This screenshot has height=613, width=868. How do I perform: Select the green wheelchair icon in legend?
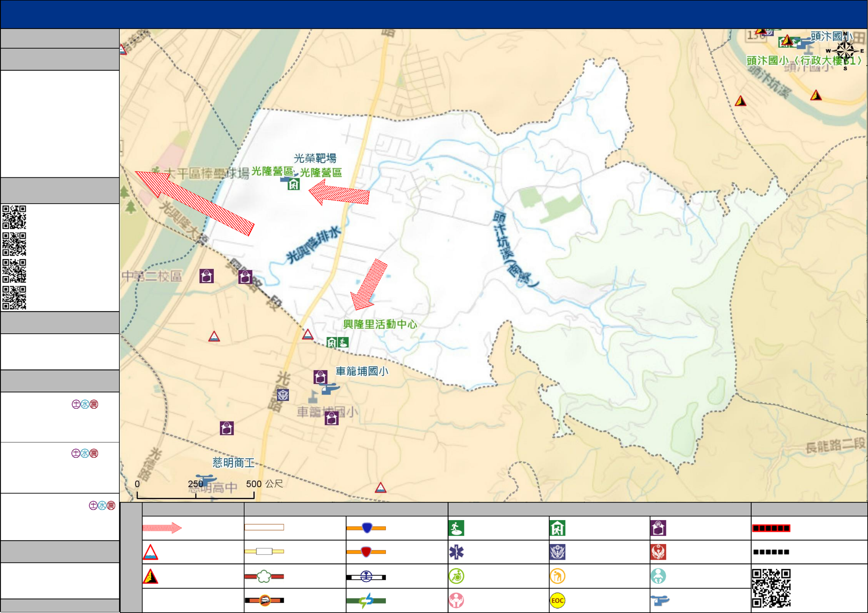456,576
